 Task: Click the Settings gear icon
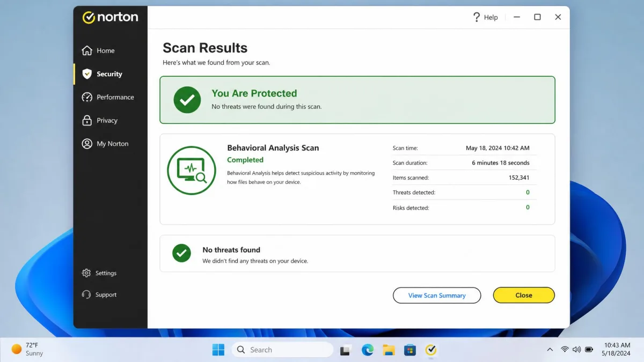(86, 273)
